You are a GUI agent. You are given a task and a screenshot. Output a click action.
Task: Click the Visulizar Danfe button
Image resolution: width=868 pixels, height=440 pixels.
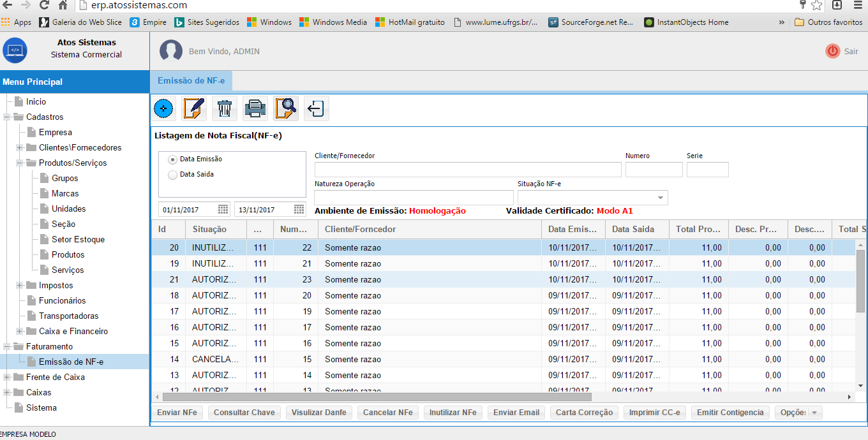[x=319, y=413]
